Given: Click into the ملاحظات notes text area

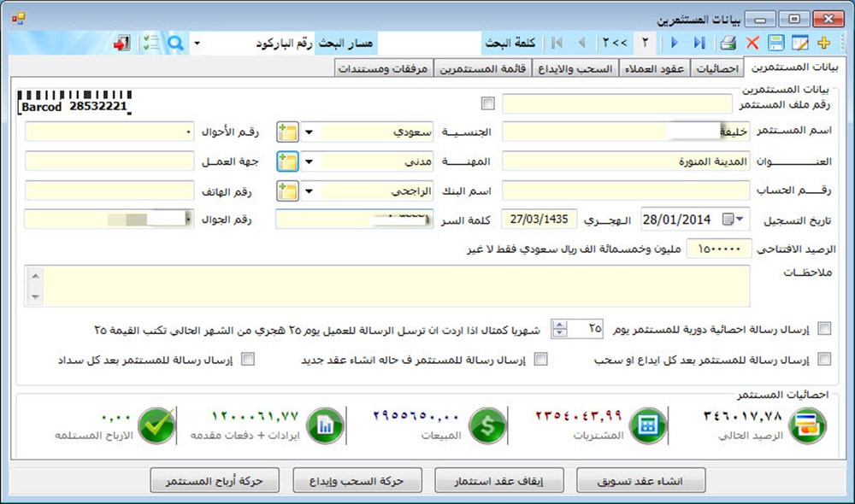Looking at the screenshot, I should (393, 285).
